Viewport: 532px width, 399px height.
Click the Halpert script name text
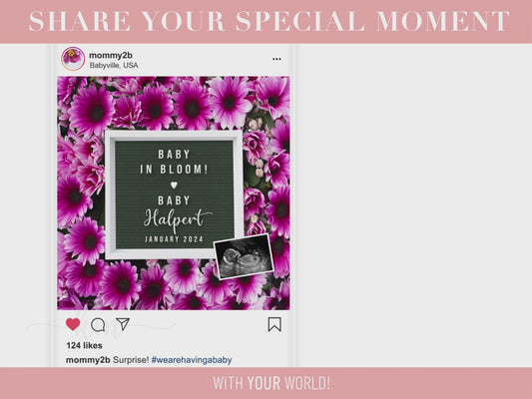click(178, 220)
